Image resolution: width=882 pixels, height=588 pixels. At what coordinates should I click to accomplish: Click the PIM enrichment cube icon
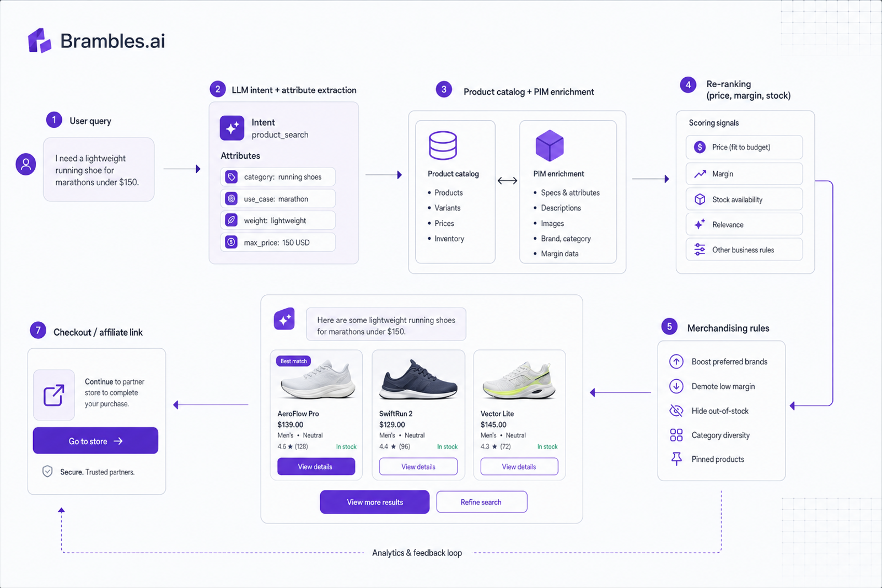click(550, 146)
